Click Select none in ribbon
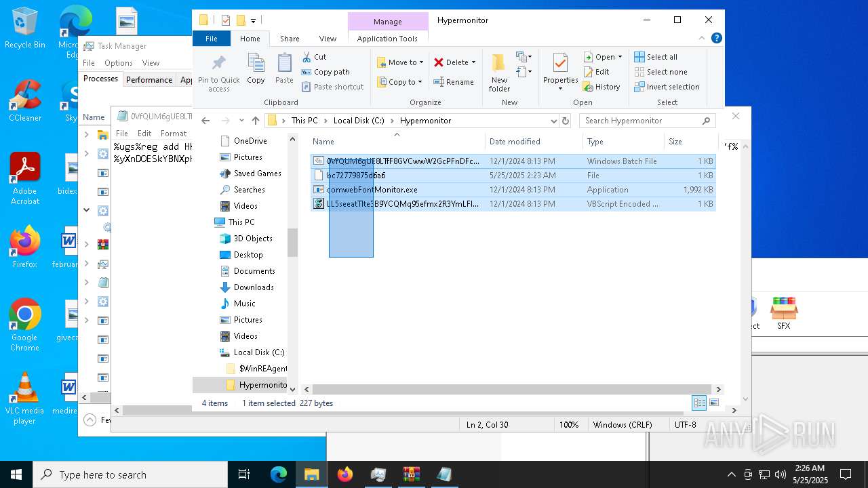 (660, 72)
